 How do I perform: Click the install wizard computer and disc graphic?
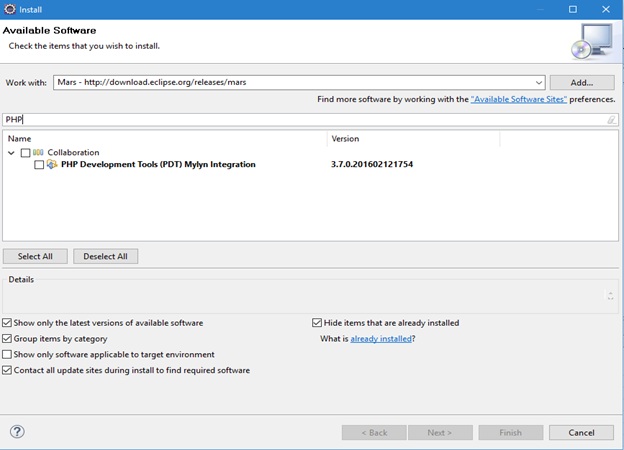tap(592, 41)
